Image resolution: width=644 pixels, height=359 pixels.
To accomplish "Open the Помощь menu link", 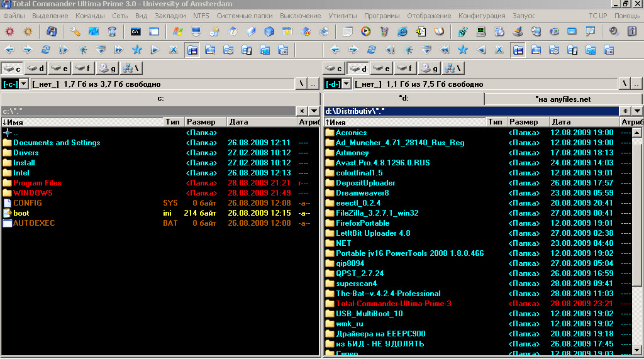I will click(627, 16).
